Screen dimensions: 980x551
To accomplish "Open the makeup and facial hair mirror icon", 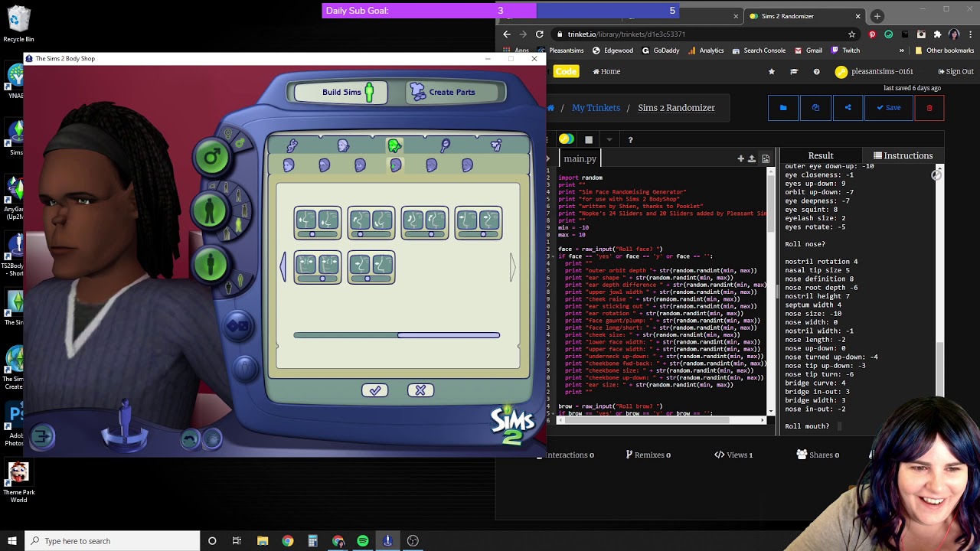I will click(445, 145).
